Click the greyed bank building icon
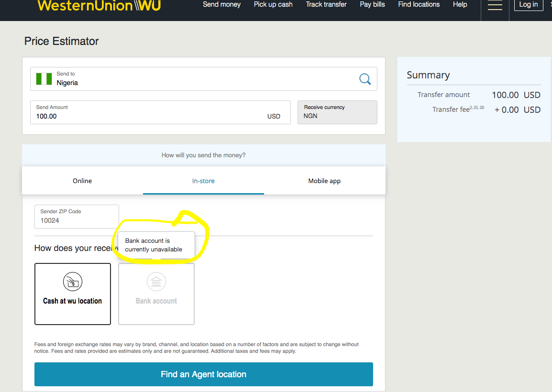The height and width of the screenshot is (392, 552). pos(156,282)
